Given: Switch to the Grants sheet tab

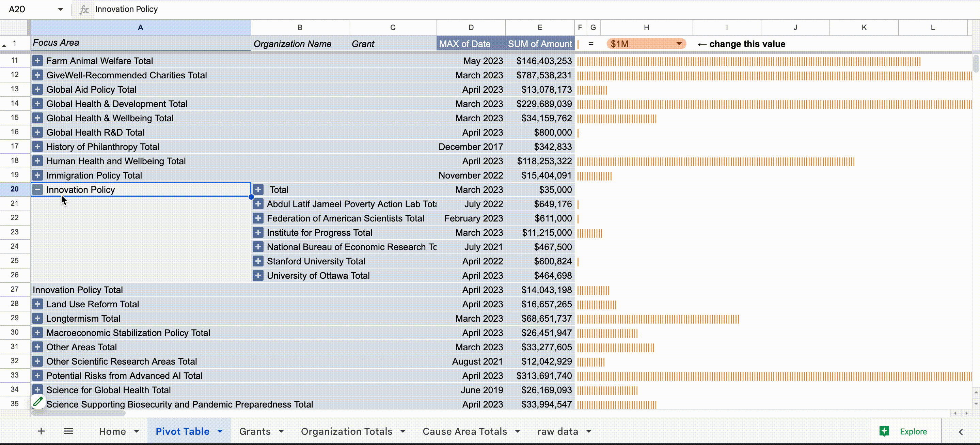Looking at the screenshot, I should [x=254, y=431].
